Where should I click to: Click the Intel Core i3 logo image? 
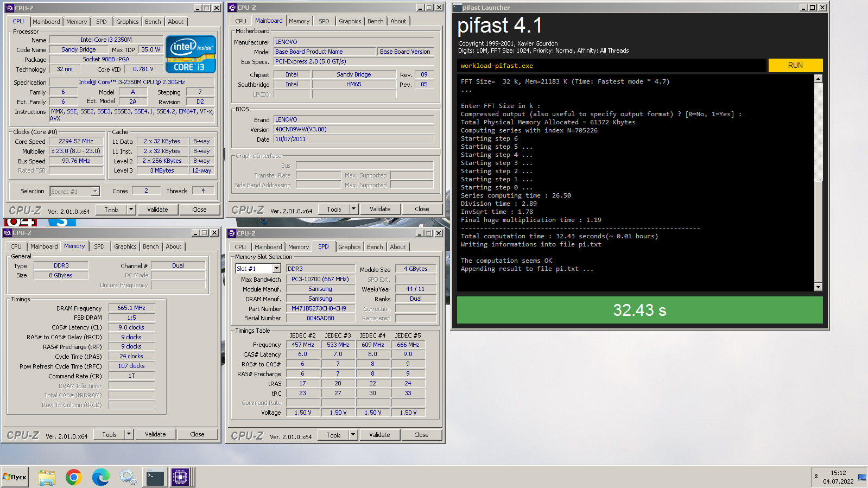191,54
